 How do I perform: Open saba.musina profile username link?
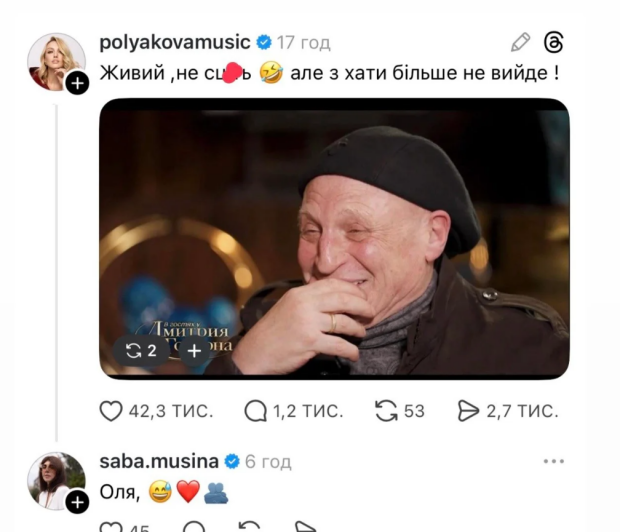tap(159, 461)
